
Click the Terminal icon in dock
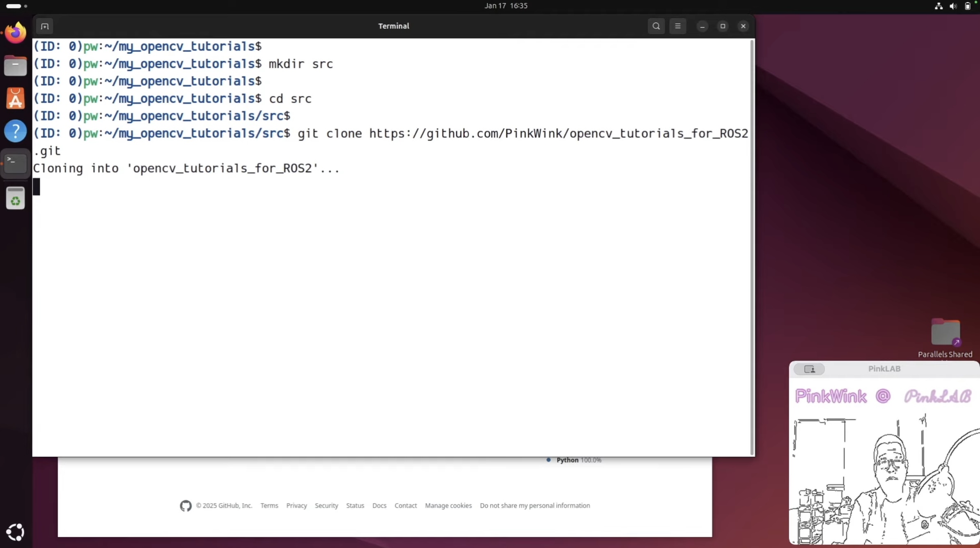click(x=16, y=163)
